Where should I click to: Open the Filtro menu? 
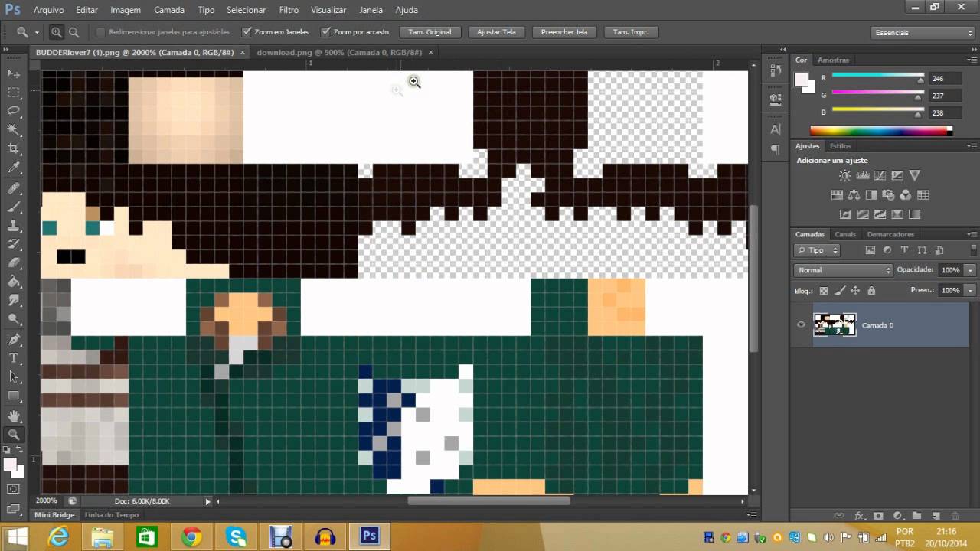point(289,10)
